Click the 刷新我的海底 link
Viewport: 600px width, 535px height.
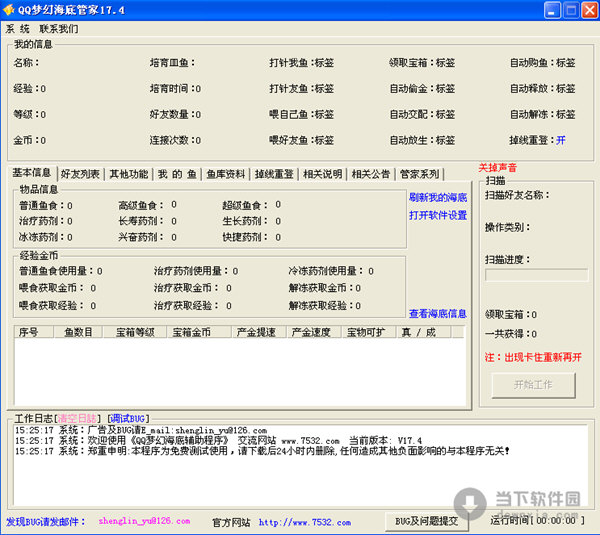point(438,197)
